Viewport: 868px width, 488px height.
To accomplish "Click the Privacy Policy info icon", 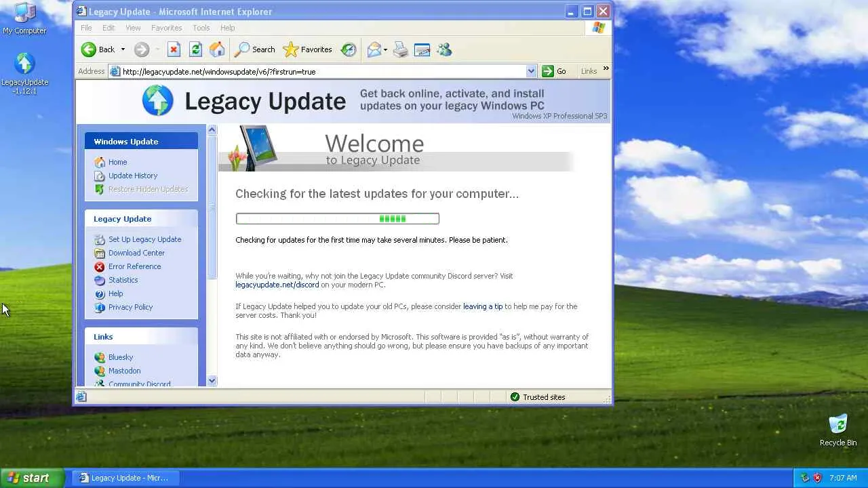I will [x=100, y=307].
